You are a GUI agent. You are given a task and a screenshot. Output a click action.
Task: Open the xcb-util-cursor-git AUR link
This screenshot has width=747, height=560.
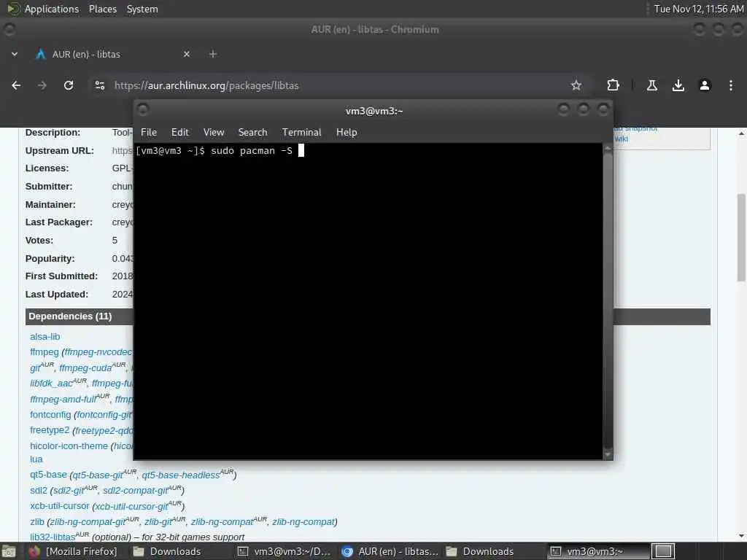[131, 506]
